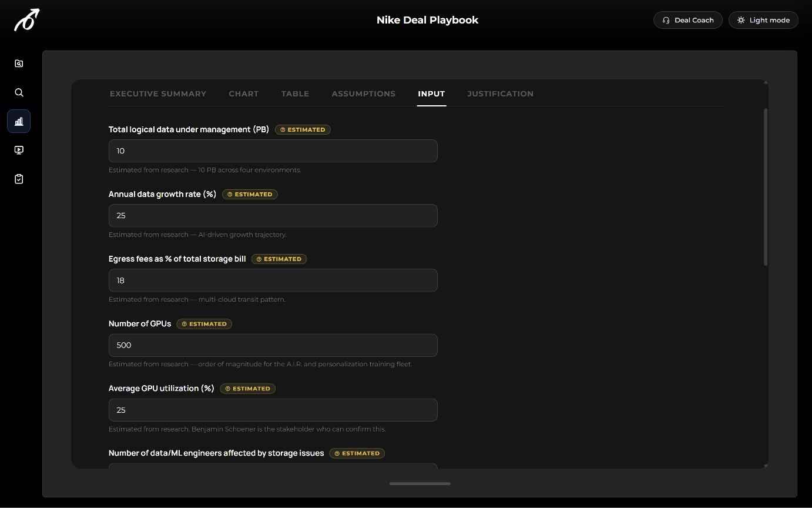812x508 pixels.
Task: Edit the Egress fees percentage field
Action: (x=273, y=280)
